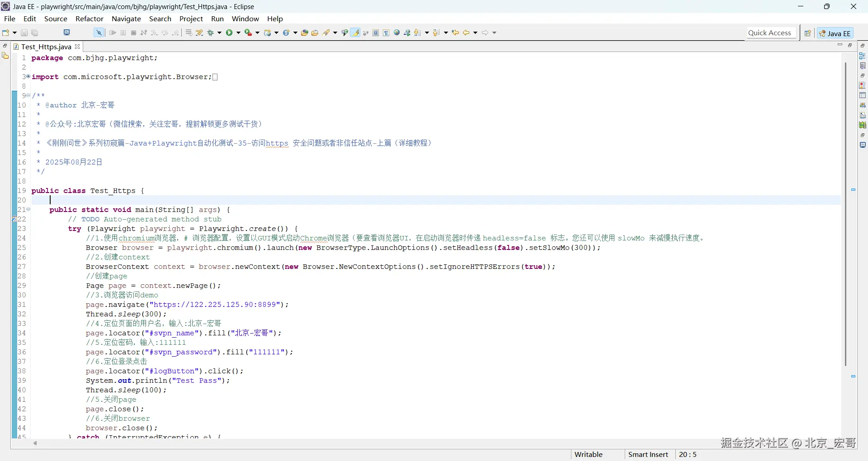Click the Open Type icon
This screenshot has height=461, width=868.
pyautogui.click(x=305, y=33)
